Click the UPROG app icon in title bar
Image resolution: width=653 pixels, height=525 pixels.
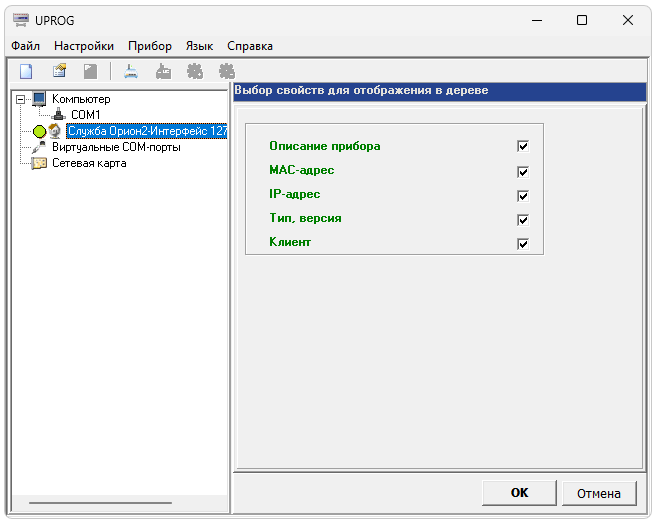pyautogui.click(x=21, y=20)
